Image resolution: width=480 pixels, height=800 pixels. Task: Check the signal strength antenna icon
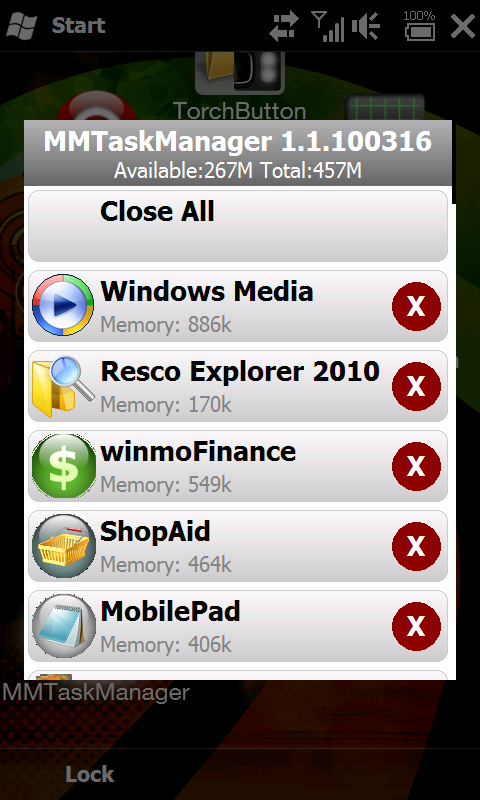pyautogui.click(x=327, y=27)
